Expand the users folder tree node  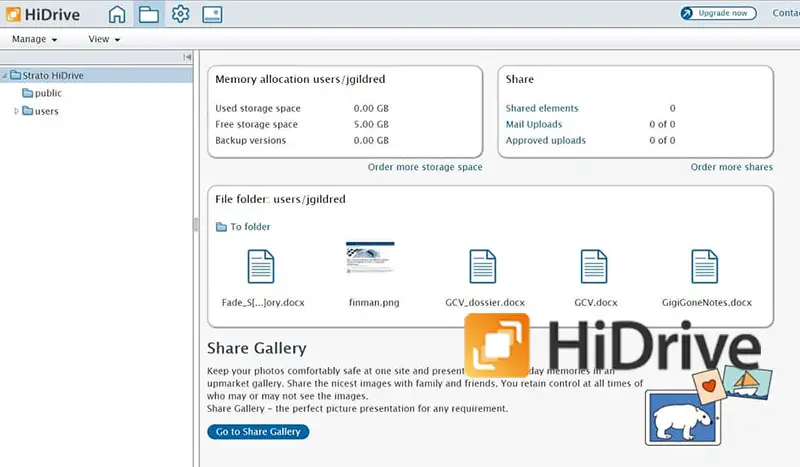pos(16,111)
